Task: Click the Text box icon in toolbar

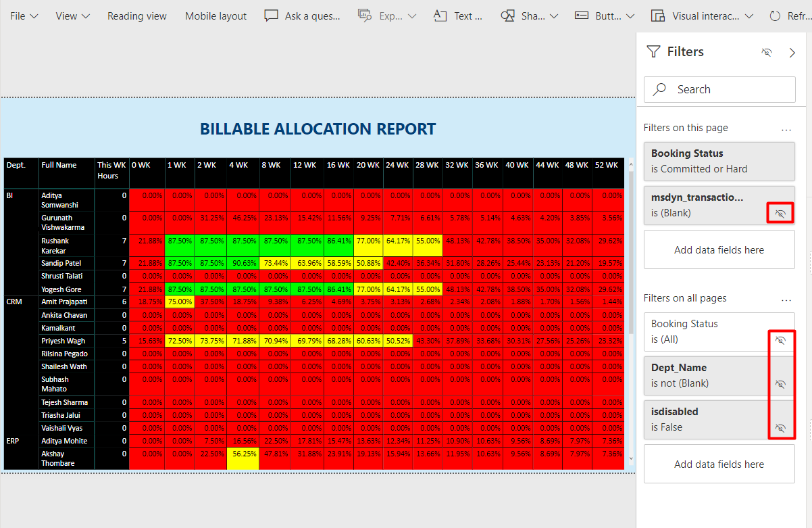Action: click(x=440, y=16)
